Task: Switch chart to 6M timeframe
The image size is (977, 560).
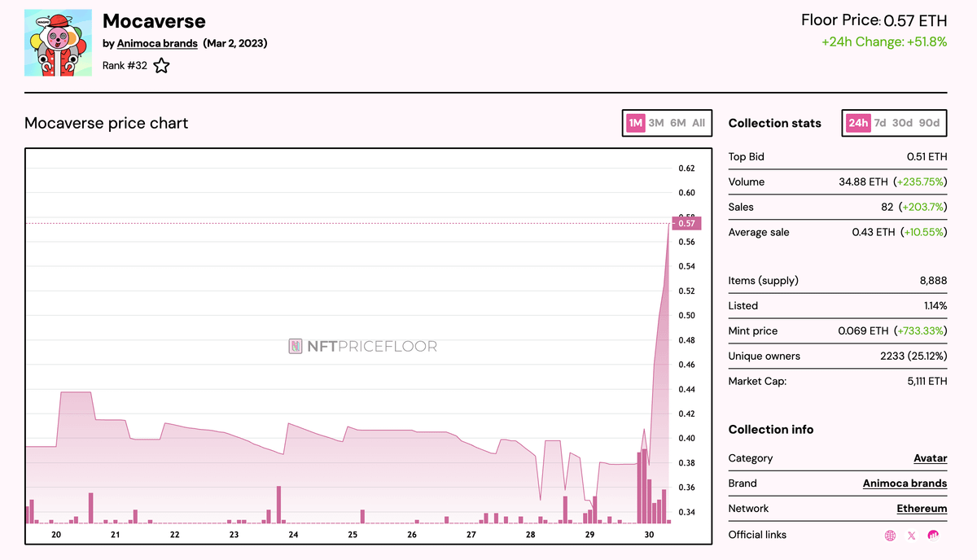Action: coord(677,123)
